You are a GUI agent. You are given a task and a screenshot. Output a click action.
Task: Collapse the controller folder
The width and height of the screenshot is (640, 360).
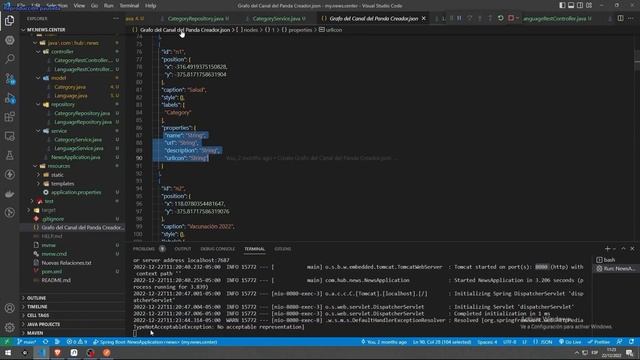pos(62,52)
